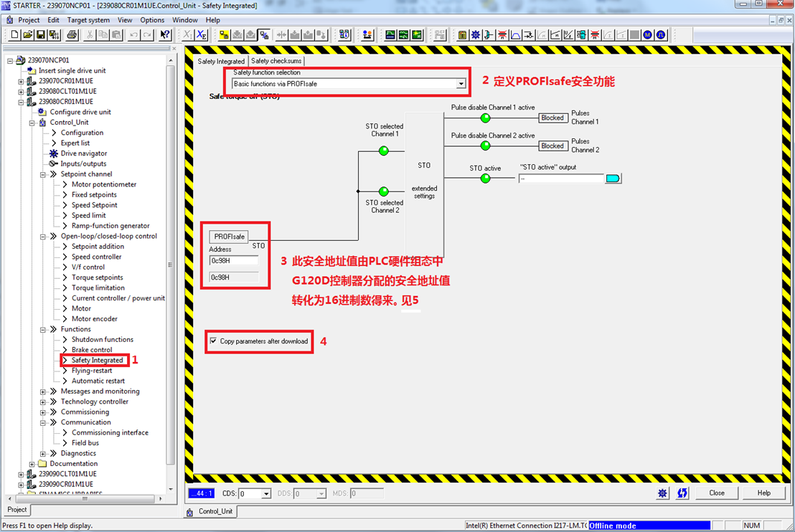Click the blue M motor icon in toolbar
The height and width of the screenshot is (532, 795).
point(648,34)
